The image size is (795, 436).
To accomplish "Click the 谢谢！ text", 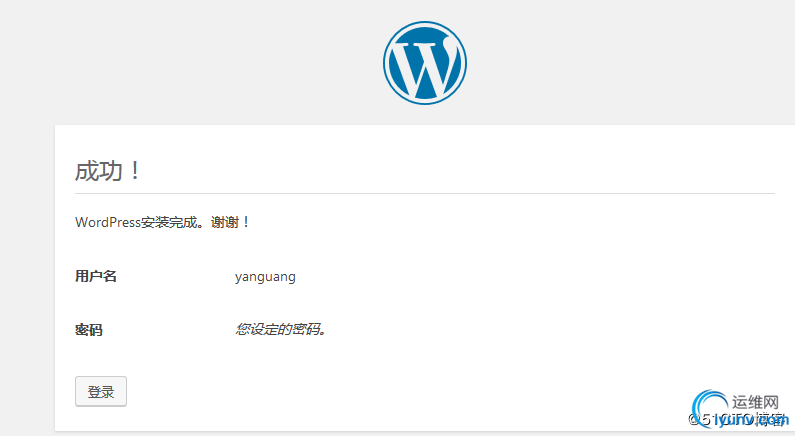I will 231,222.
